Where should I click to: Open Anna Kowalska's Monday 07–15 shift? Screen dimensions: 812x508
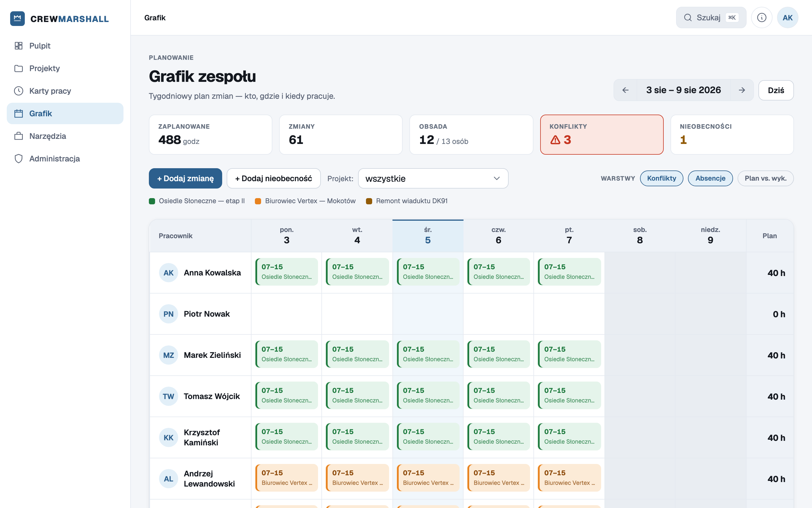point(286,272)
